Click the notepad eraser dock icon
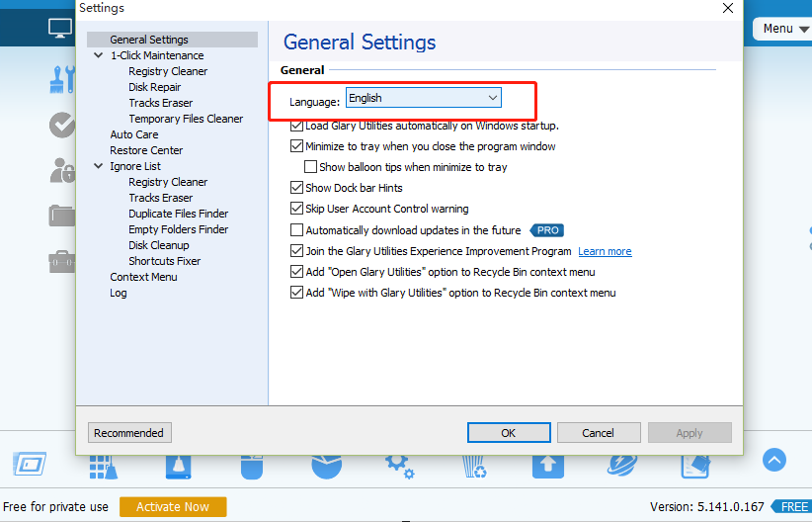 695,467
